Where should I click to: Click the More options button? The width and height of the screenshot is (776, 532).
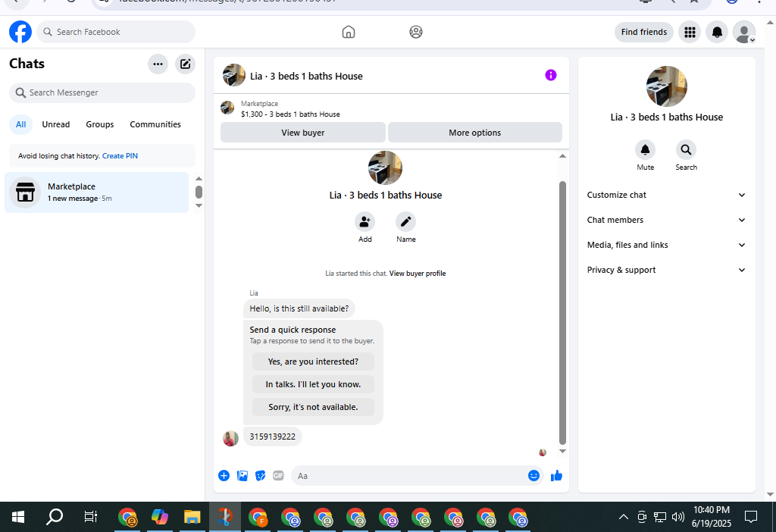(x=474, y=133)
